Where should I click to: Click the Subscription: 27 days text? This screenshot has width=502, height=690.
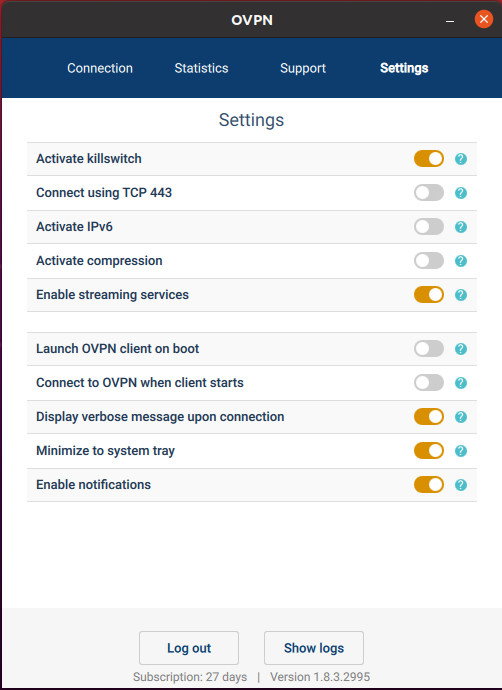click(x=190, y=677)
